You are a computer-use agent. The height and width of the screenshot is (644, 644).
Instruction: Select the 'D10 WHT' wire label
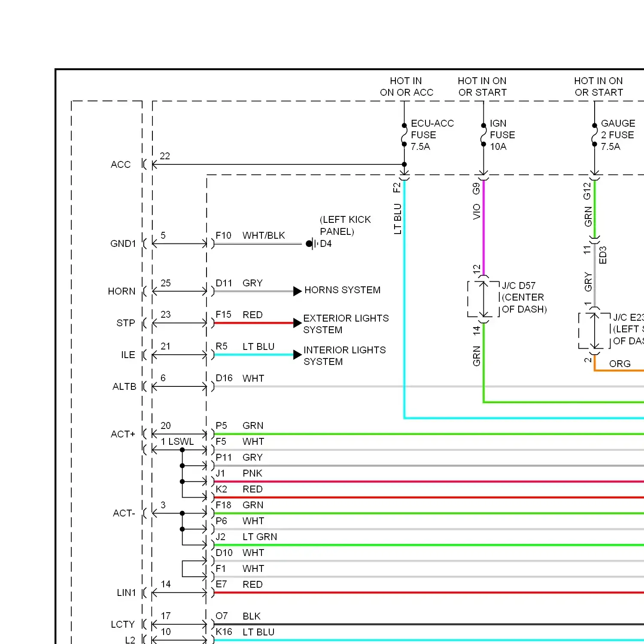click(240, 553)
